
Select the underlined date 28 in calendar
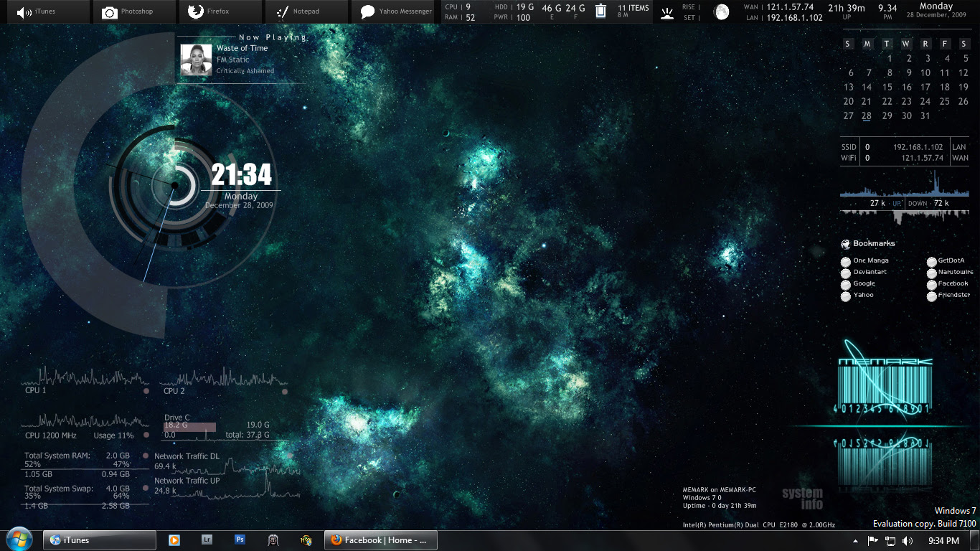867,116
